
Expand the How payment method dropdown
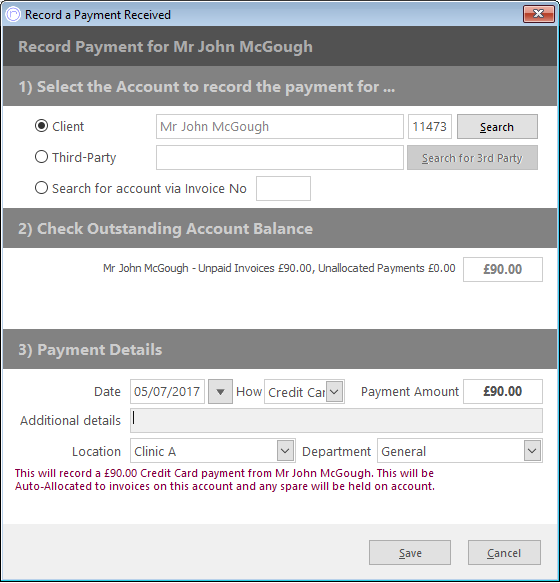(334, 392)
